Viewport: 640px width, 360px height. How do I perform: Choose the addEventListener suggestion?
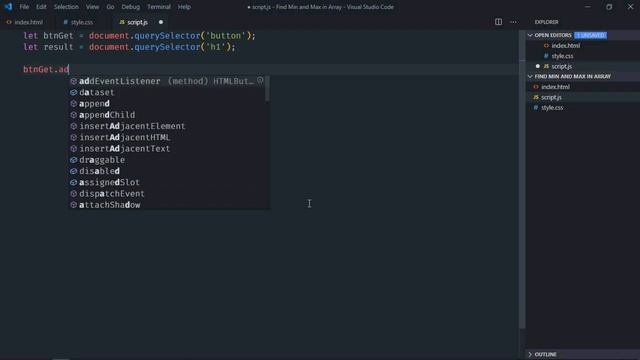(167, 81)
